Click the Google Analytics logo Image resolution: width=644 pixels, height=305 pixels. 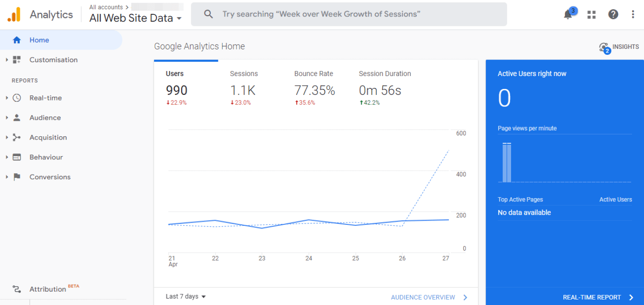pyautogui.click(x=14, y=14)
